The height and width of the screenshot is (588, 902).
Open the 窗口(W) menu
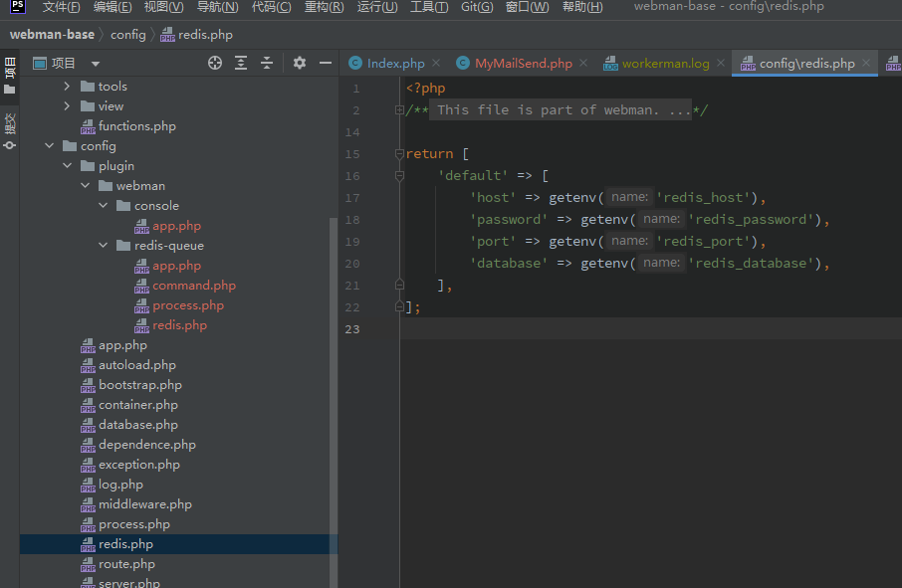(x=527, y=7)
